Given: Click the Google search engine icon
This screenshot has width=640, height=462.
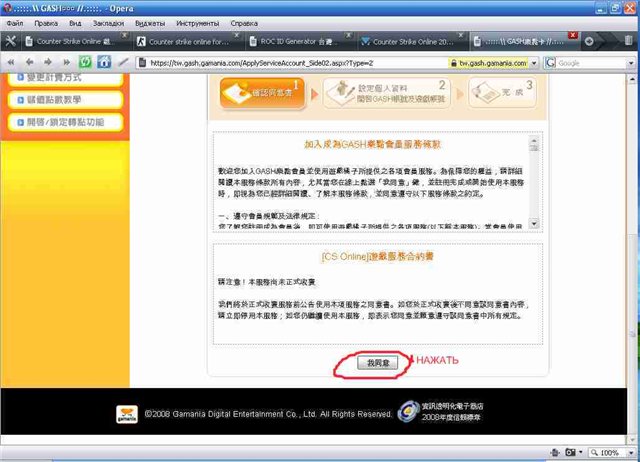Looking at the screenshot, I should tap(551, 63).
